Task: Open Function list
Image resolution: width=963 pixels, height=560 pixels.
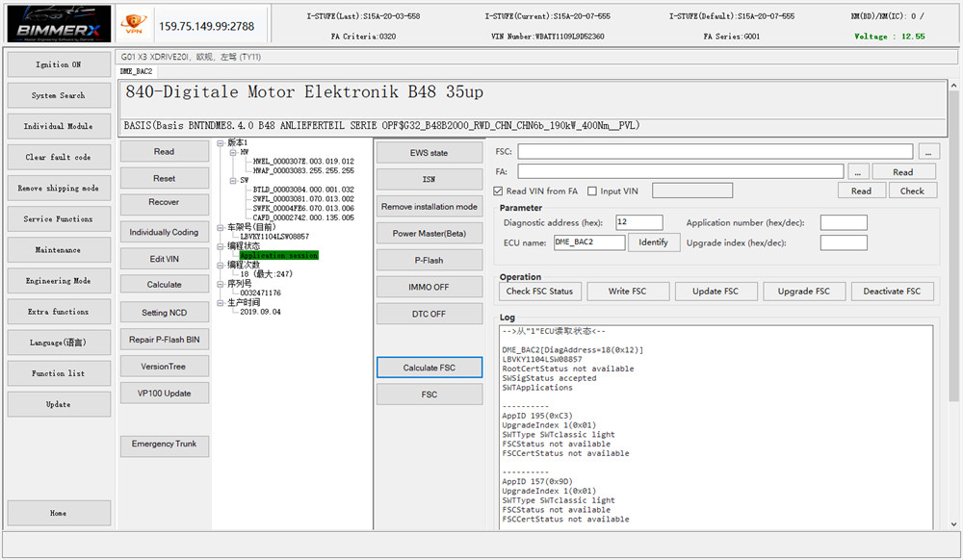Action: tap(59, 373)
